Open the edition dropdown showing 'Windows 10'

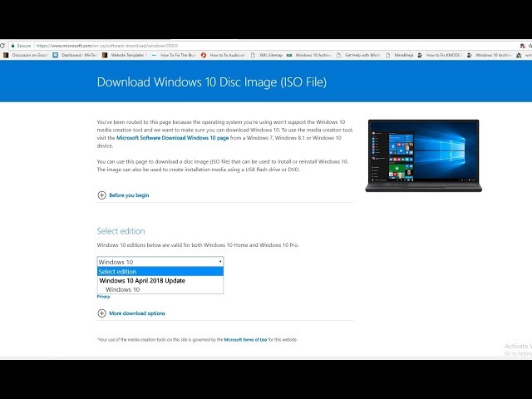(160, 262)
